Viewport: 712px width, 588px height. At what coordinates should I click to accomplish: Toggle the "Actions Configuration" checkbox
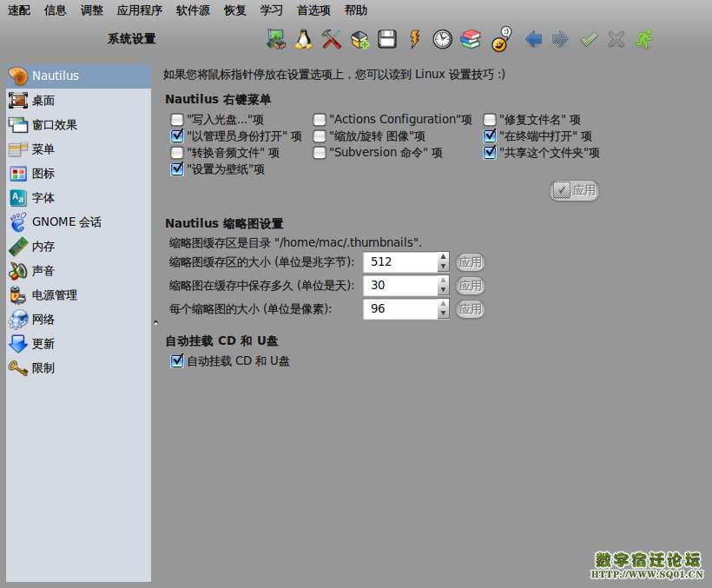(x=320, y=120)
